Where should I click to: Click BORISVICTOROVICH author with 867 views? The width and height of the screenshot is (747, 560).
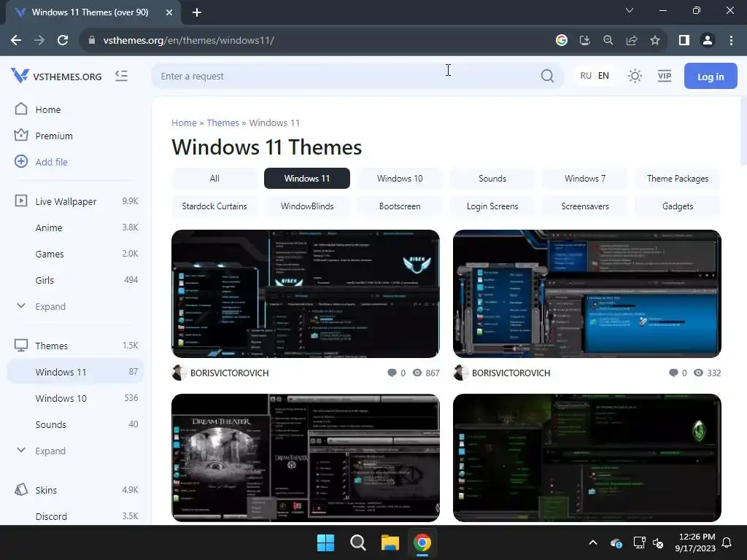click(x=229, y=373)
